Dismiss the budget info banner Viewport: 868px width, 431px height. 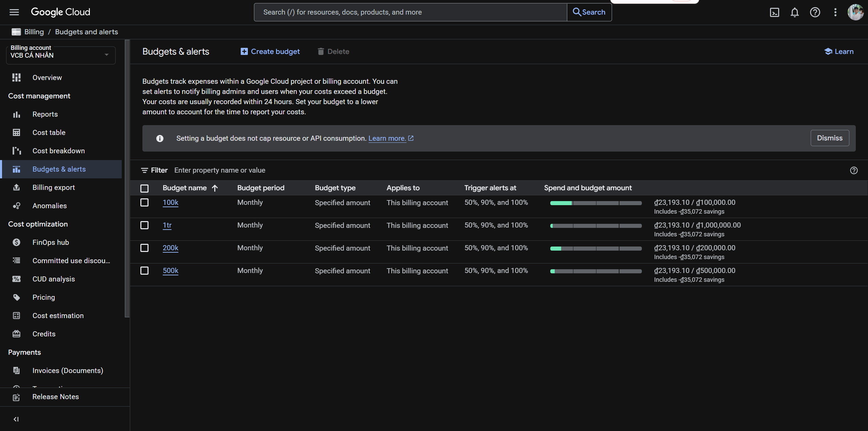[829, 138]
